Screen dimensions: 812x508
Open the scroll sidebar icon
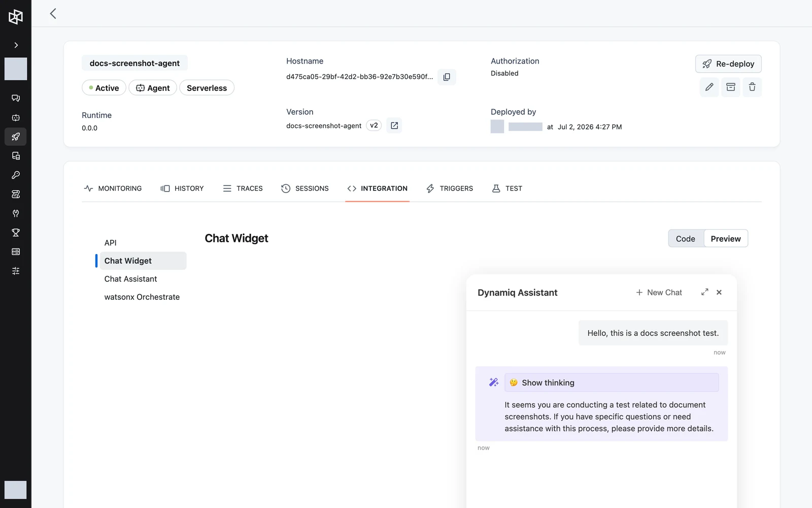tap(16, 194)
